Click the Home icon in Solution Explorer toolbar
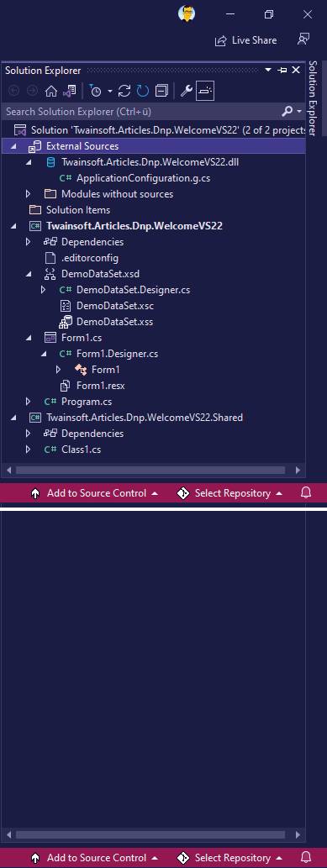This screenshot has width=327, height=868. (51, 91)
